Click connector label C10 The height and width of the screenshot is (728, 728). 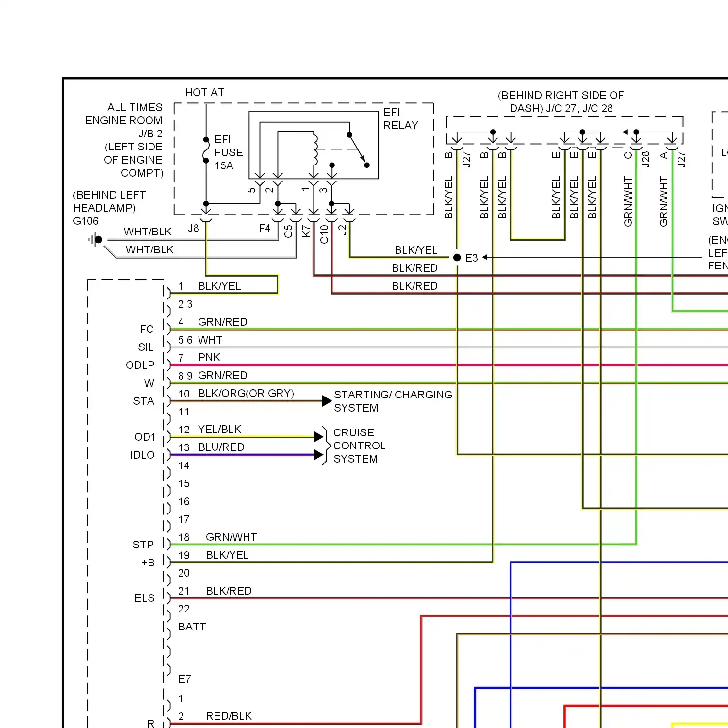pyautogui.click(x=324, y=234)
